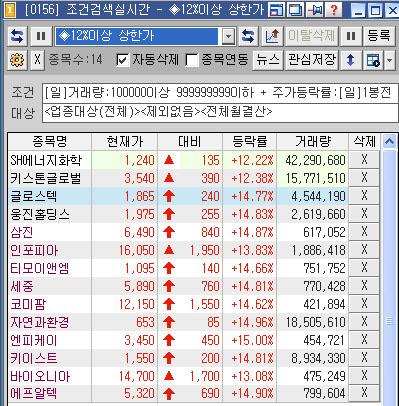Click the pause icon next to 이탈삭제

pyautogui.click(x=351, y=36)
